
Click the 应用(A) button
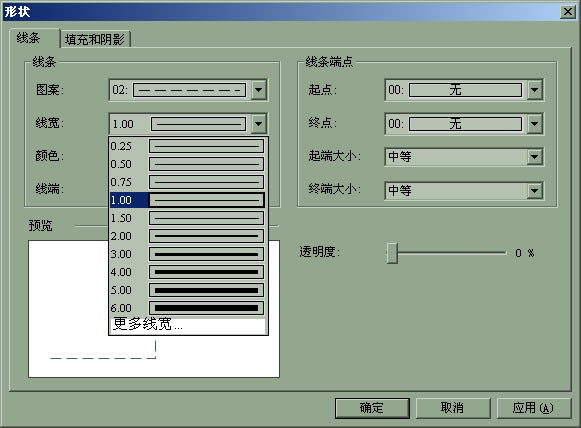534,408
